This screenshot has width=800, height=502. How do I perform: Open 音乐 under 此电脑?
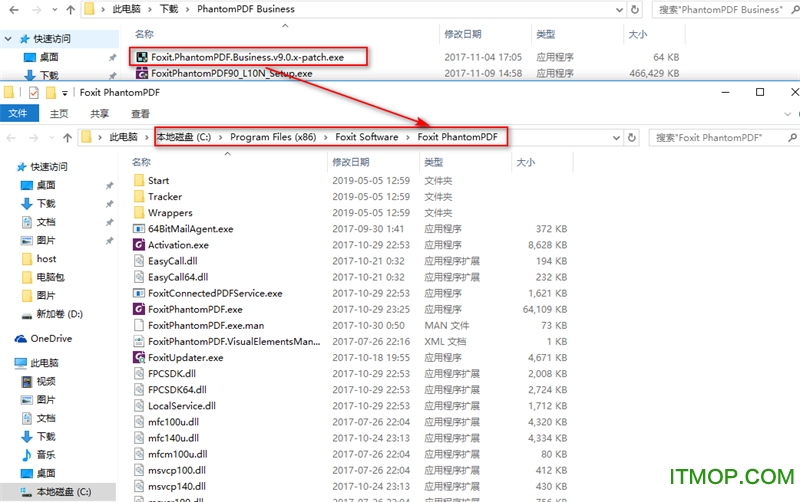click(x=46, y=455)
